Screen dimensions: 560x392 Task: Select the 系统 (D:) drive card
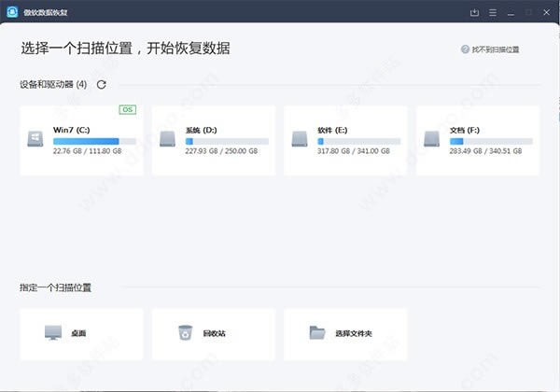tap(214, 141)
